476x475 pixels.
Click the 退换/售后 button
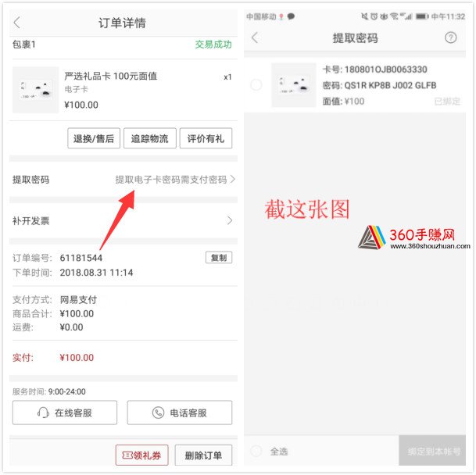(x=94, y=138)
